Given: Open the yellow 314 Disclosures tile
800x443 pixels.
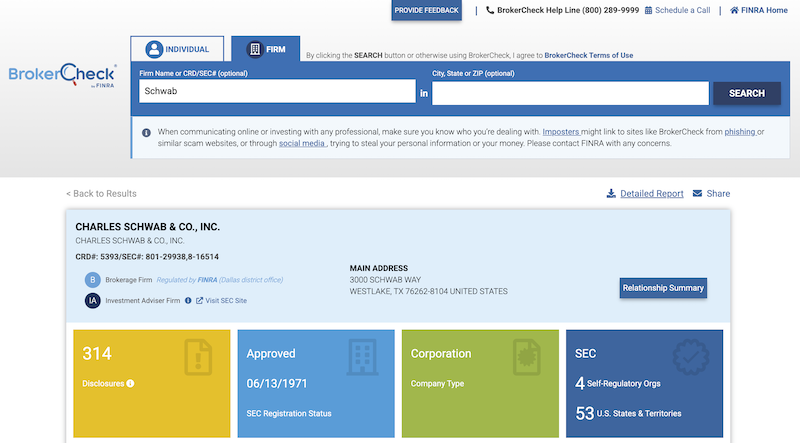Looking at the screenshot, I should click(148, 384).
